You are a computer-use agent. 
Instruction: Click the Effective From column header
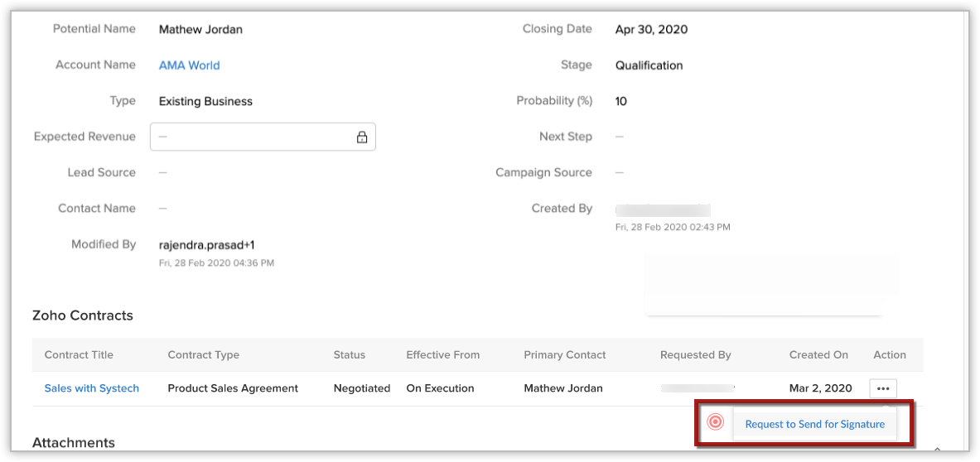click(442, 355)
